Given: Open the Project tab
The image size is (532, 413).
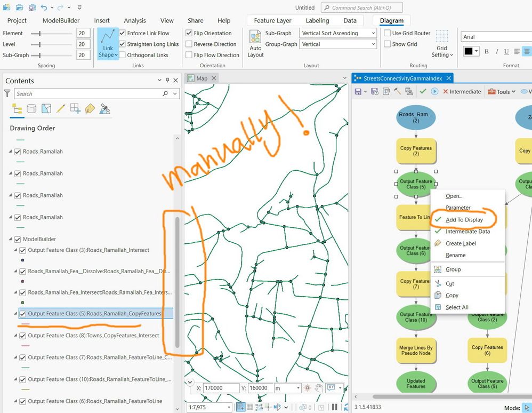Looking at the screenshot, I should [17, 20].
